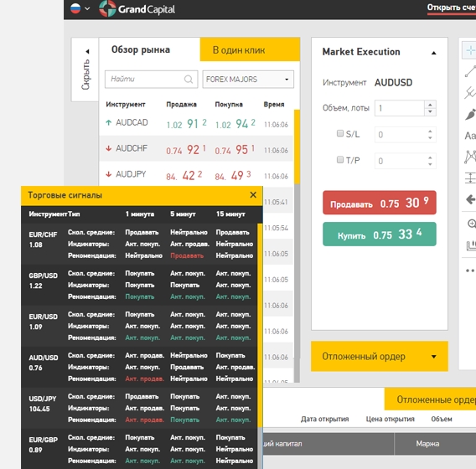Image resolution: width=476 pixels, height=469 pixels.
Task: Close the Торговые сигналы panel
Action: pos(253,195)
